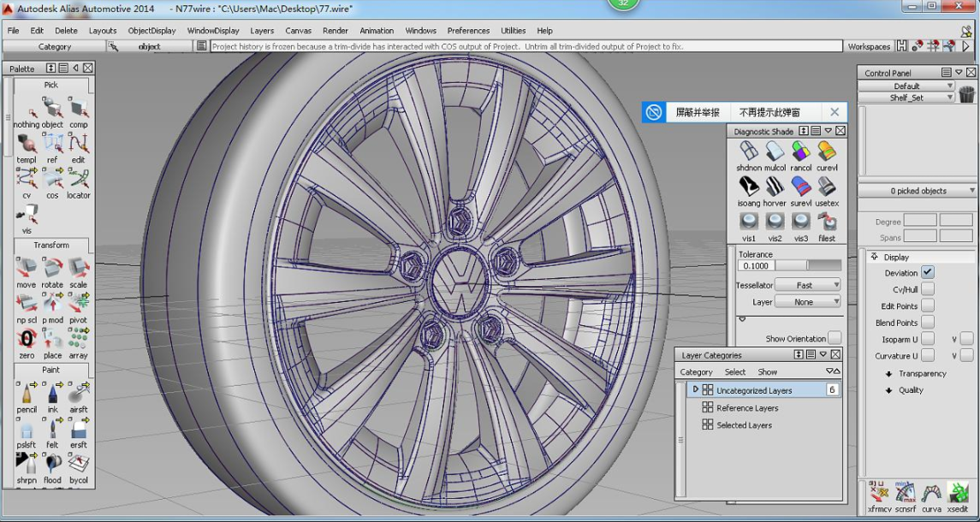Viewport: 980px width, 522px height.
Task: Apply horver zebra stripe shade
Action: coord(775,192)
